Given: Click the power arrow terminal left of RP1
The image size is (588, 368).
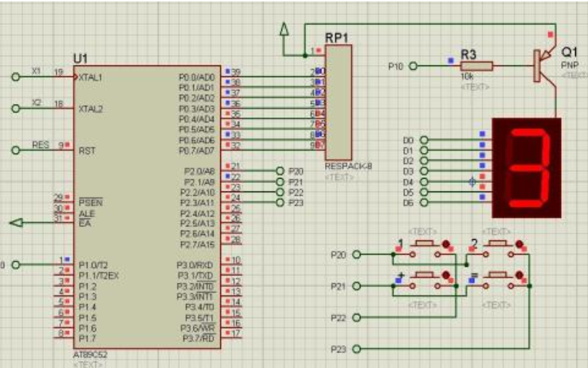Looking at the screenshot, I should [284, 29].
